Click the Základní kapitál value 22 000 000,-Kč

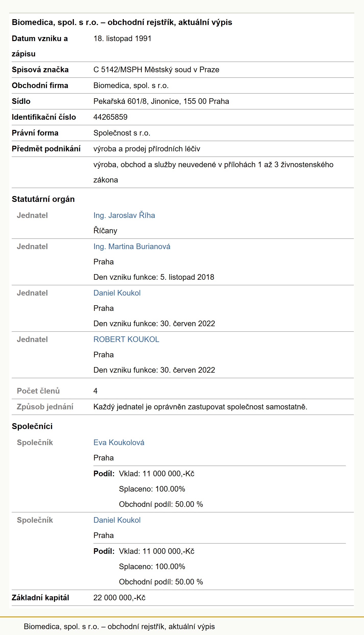[x=119, y=598]
